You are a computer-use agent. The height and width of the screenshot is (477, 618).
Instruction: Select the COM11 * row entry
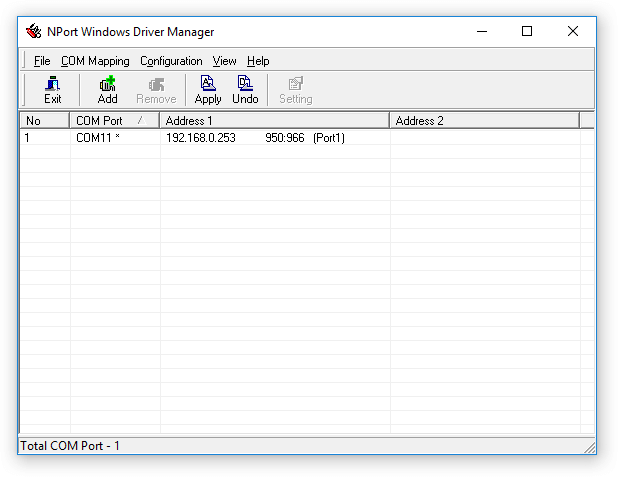98,138
